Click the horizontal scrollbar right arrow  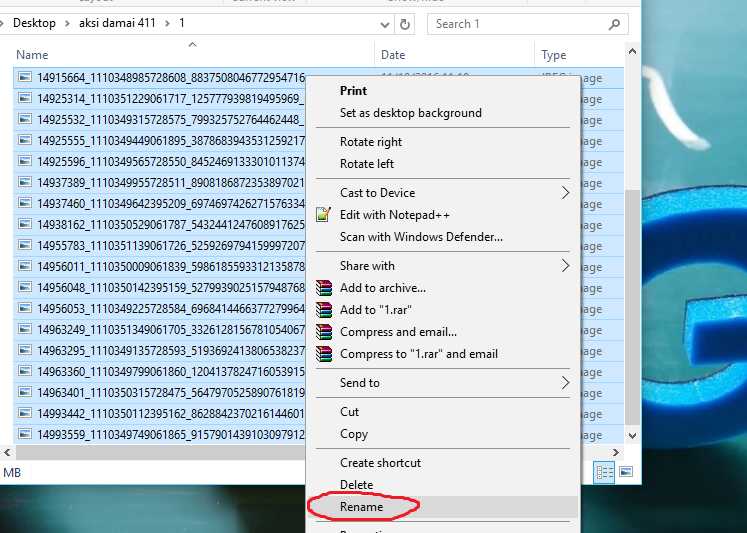pos(616,452)
